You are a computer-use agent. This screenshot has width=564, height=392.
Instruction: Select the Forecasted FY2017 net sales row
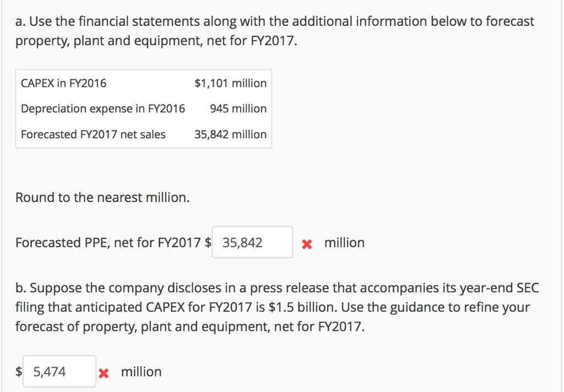coord(143,134)
